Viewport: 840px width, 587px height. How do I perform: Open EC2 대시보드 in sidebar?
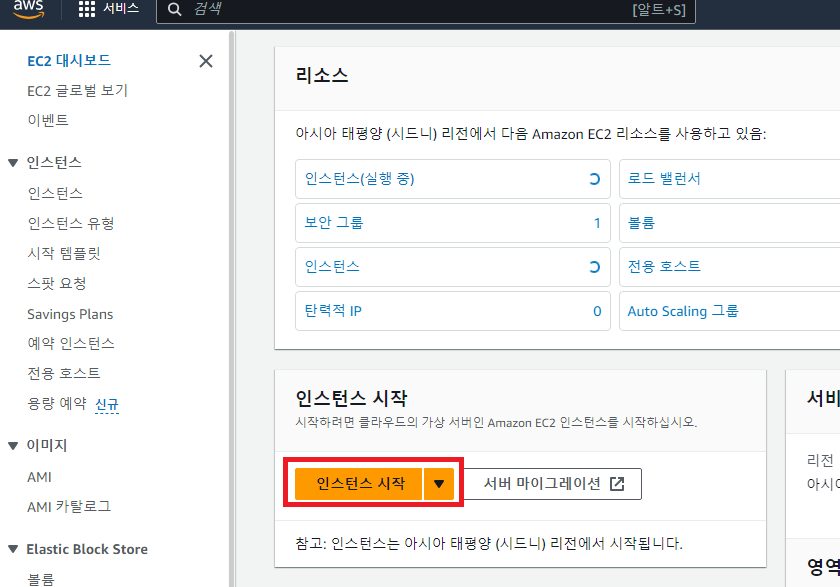69,61
